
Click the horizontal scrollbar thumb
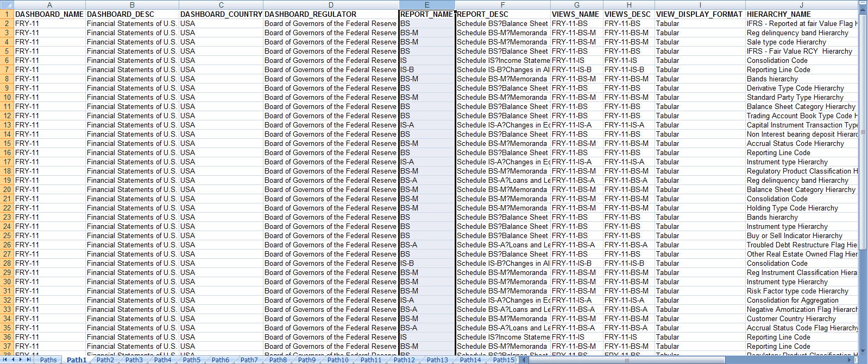(x=626, y=360)
